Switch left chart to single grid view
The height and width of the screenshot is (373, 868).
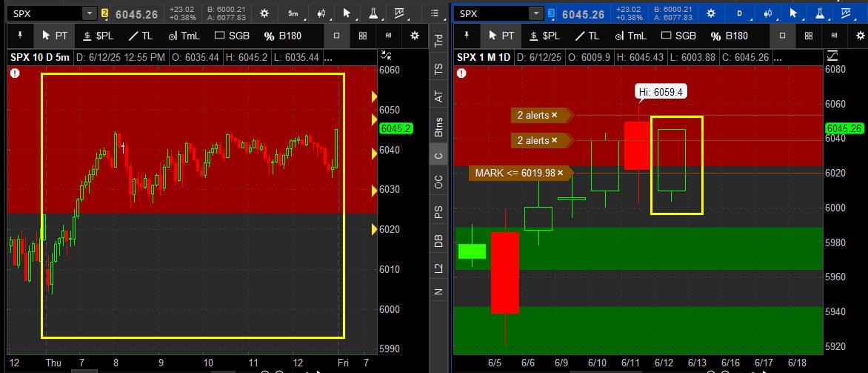[x=336, y=36]
